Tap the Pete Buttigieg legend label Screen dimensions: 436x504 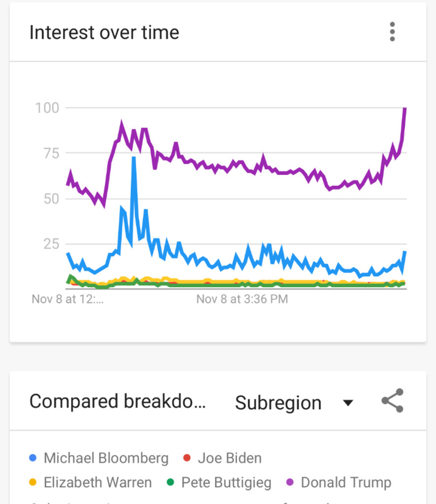coord(226,483)
